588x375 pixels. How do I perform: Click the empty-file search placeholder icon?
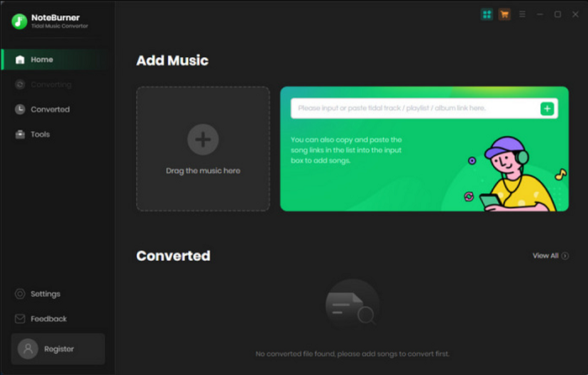pyautogui.click(x=352, y=305)
